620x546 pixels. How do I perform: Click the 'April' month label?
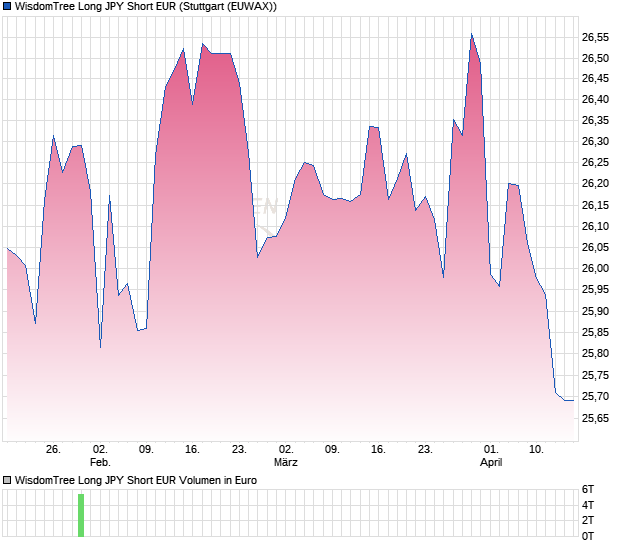pyautogui.click(x=491, y=462)
